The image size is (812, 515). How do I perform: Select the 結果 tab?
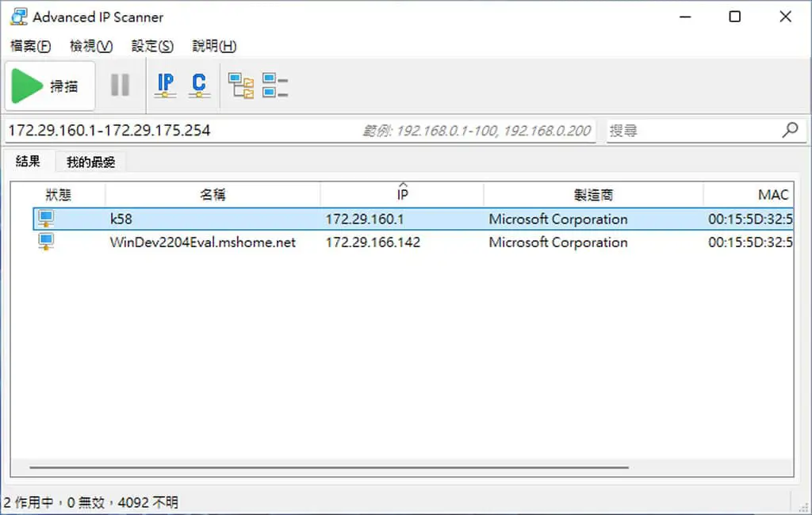(28, 161)
